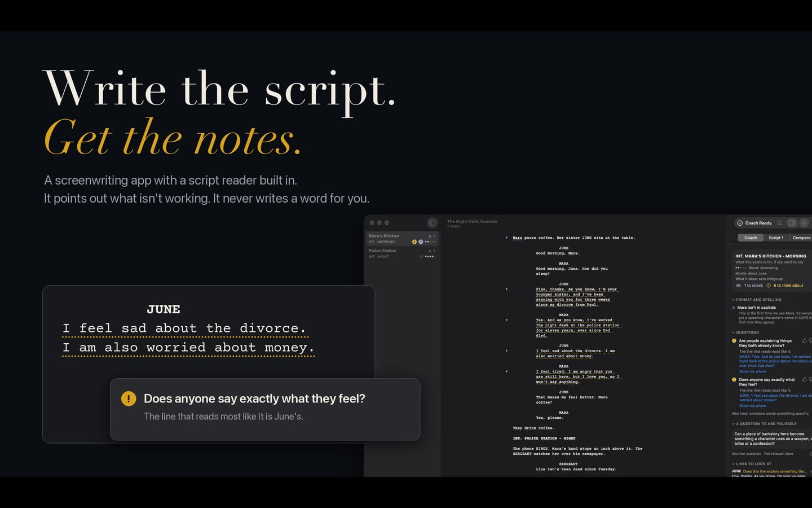Click 'Mara isn't in capitals' note

click(756, 308)
